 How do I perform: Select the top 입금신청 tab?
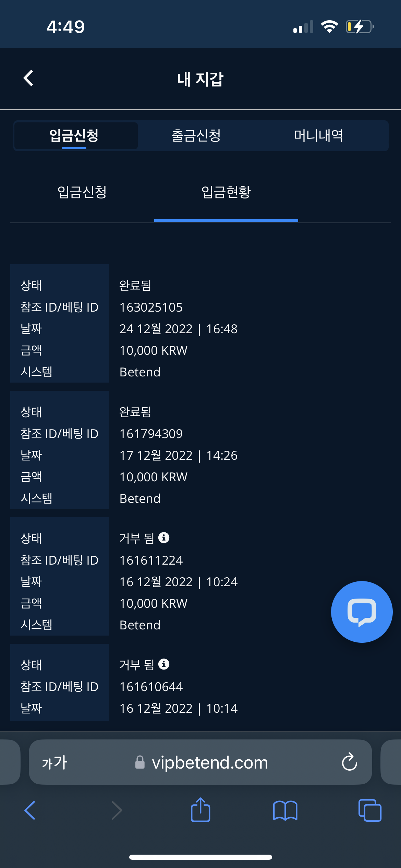tap(74, 135)
